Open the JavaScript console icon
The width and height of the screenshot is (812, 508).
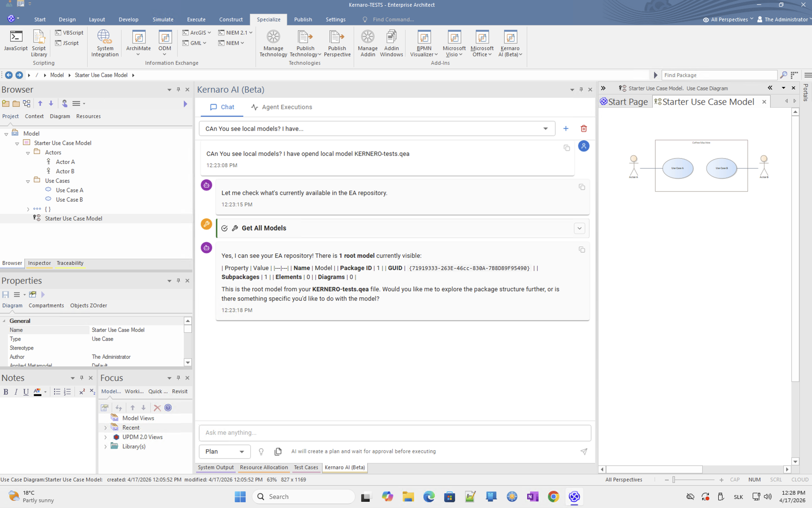point(16,40)
